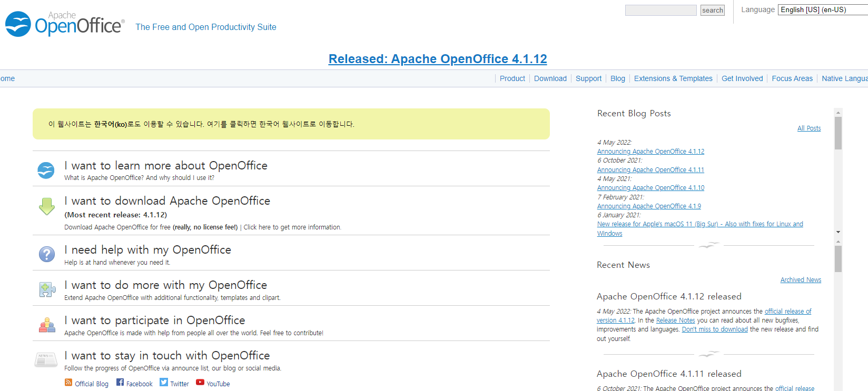Click the Korean website notice banner
Image resolution: width=868 pixels, height=391 pixels.
pos(291,124)
